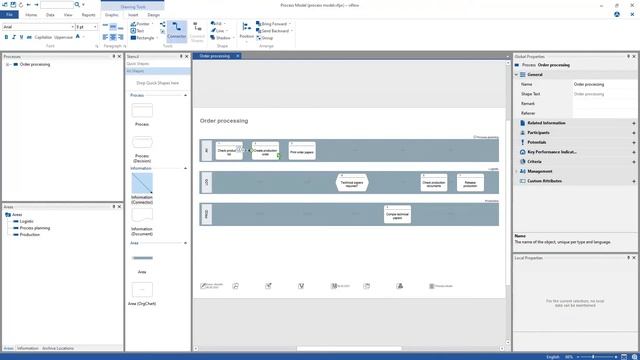Screen dimensions: 640x360
Task: Add a Key Performance Indicator with the plus
Action: tap(633, 152)
